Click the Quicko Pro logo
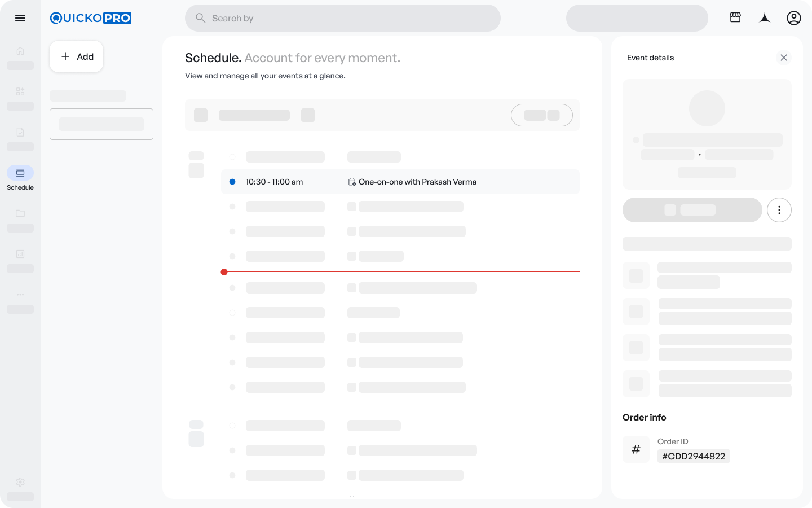This screenshot has height=508, width=812. point(91,18)
